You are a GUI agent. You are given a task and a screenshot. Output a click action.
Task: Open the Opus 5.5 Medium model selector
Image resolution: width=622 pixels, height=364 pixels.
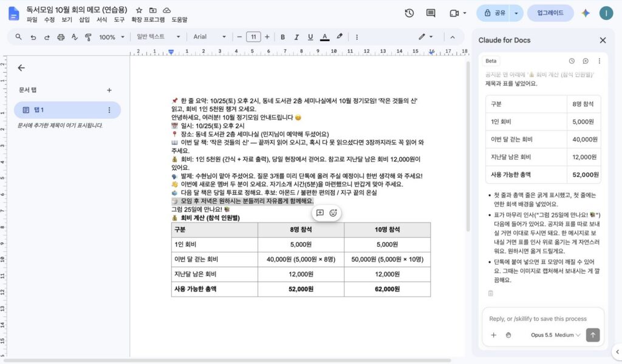555,335
